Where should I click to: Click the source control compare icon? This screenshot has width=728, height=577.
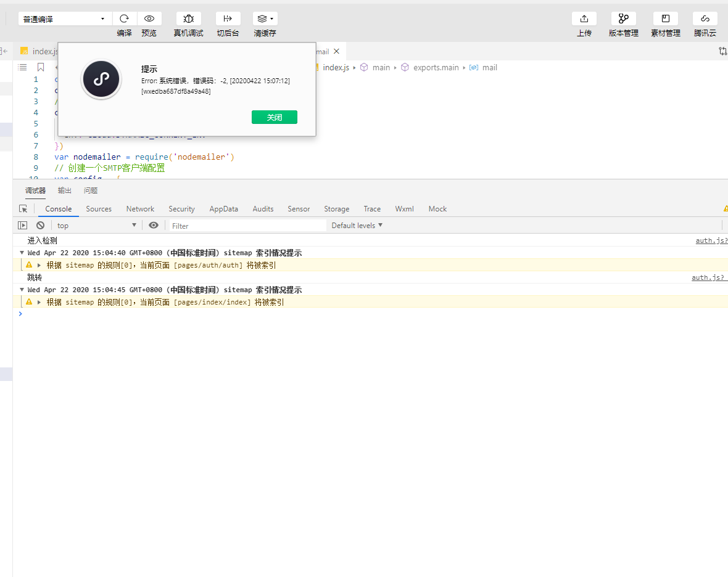pyautogui.click(x=723, y=52)
